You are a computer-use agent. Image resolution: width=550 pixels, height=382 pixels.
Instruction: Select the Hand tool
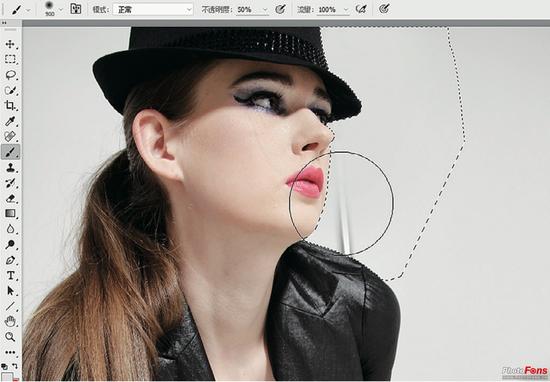[10, 321]
